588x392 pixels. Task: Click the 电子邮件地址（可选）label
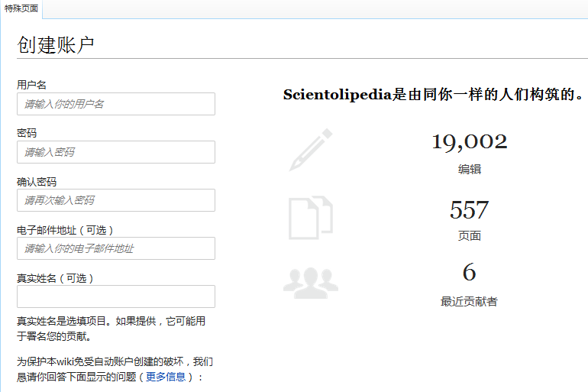tap(65, 230)
